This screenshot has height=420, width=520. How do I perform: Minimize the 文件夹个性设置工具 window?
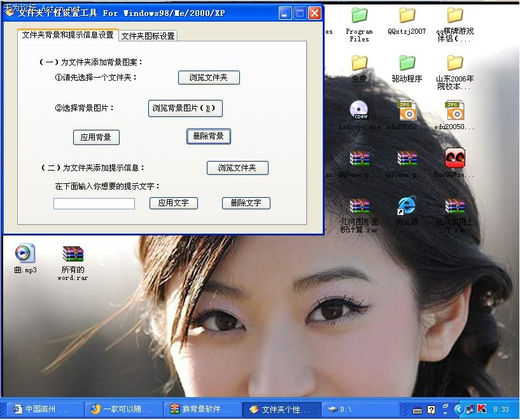[x=285, y=13]
